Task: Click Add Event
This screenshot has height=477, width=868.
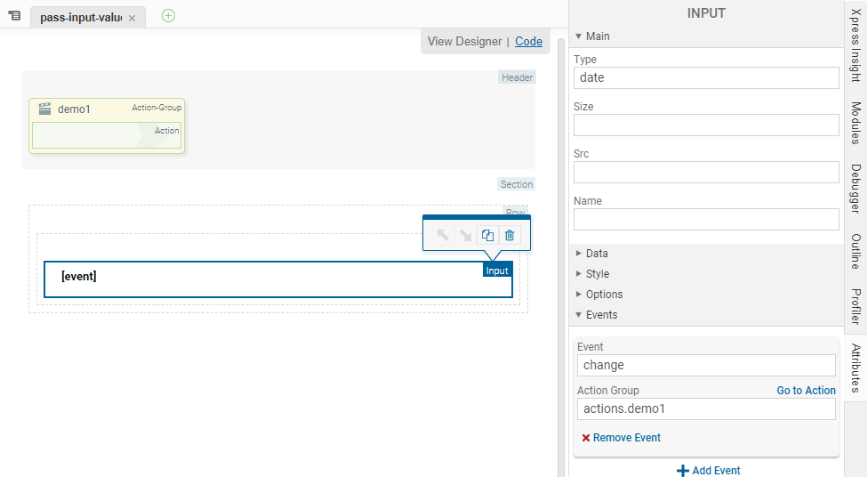Action: 708,470
